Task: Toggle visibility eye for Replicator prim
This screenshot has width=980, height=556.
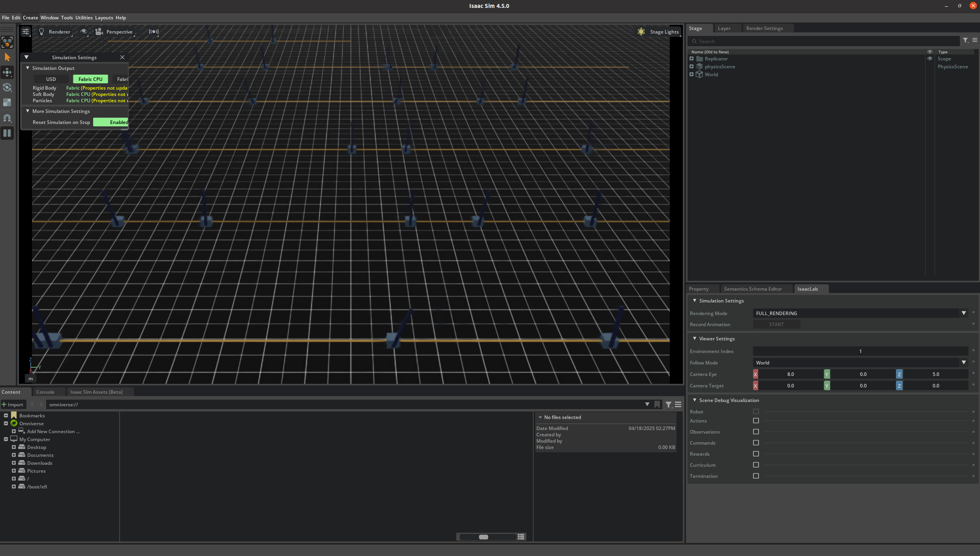Action: click(x=929, y=59)
